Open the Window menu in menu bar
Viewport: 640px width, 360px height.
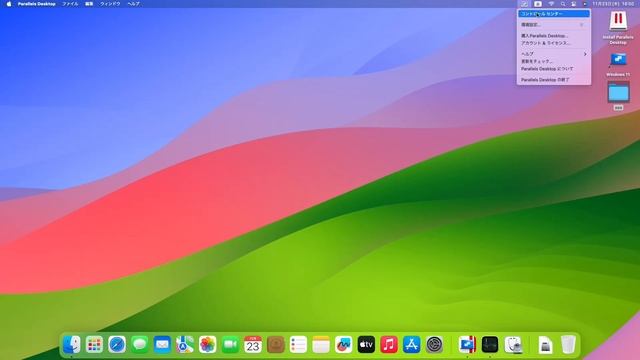point(110,4)
